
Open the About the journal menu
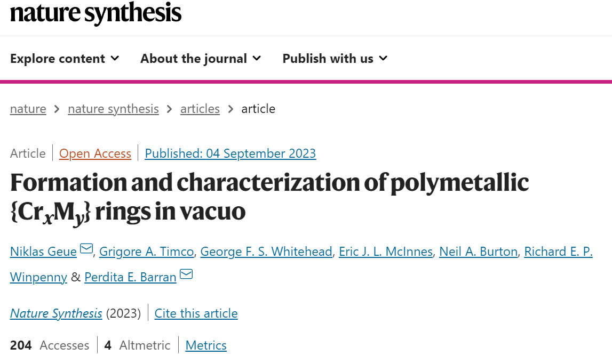pyautogui.click(x=201, y=59)
